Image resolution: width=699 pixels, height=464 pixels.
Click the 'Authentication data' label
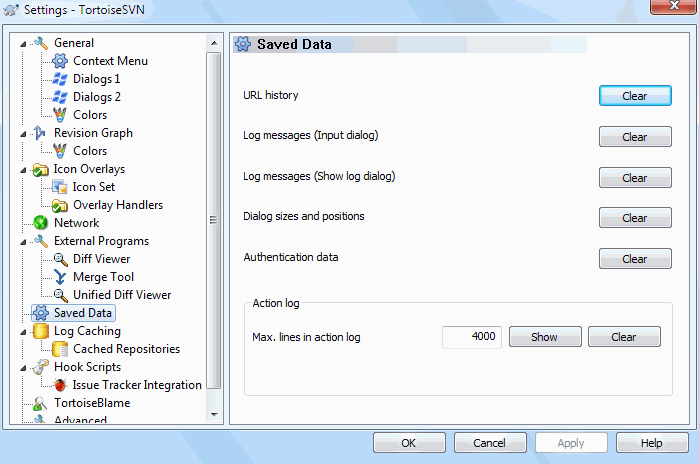tap(291, 257)
